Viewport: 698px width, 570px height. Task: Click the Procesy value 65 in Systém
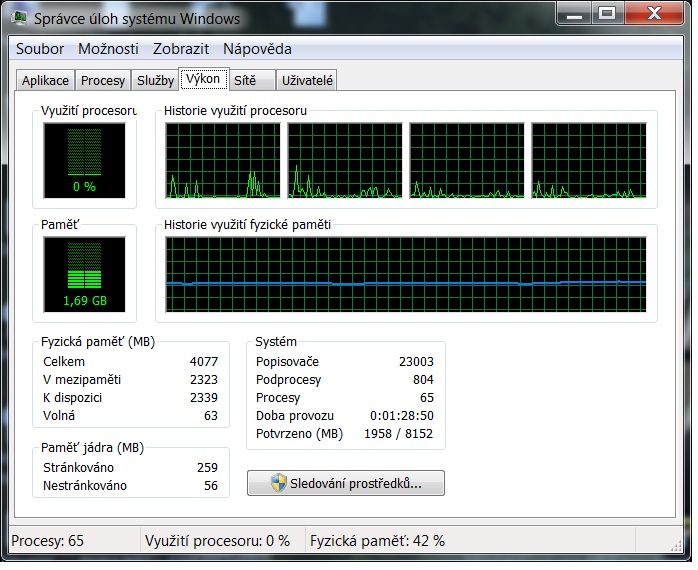point(427,398)
